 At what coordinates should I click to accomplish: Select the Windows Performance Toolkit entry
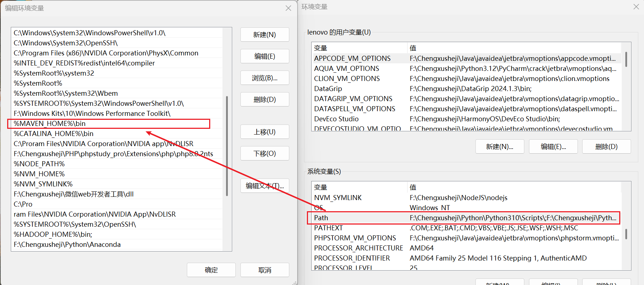[117, 113]
